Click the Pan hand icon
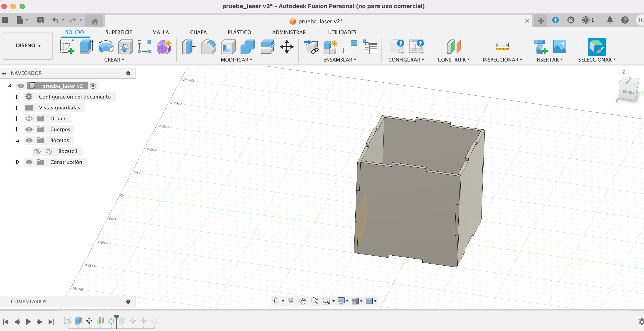The image size is (644, 331). tap(302, 301)
